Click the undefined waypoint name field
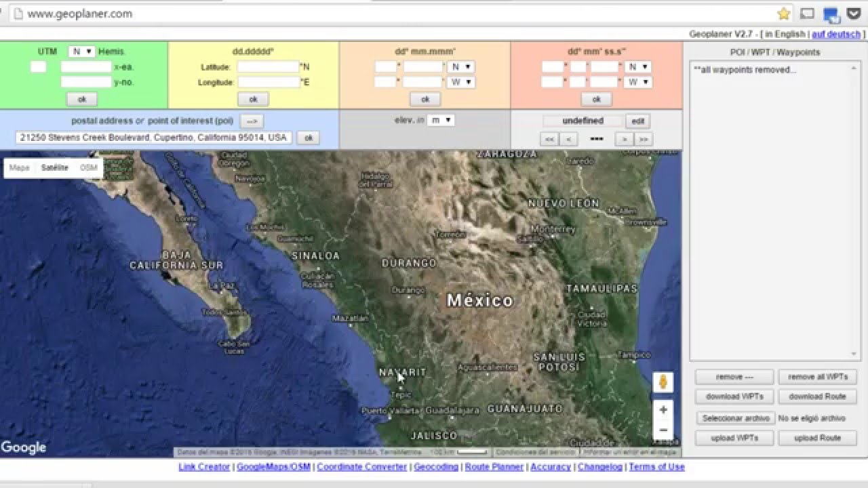Image resolution: width=868 pixels, height=488 pixels. pos(583,121)
